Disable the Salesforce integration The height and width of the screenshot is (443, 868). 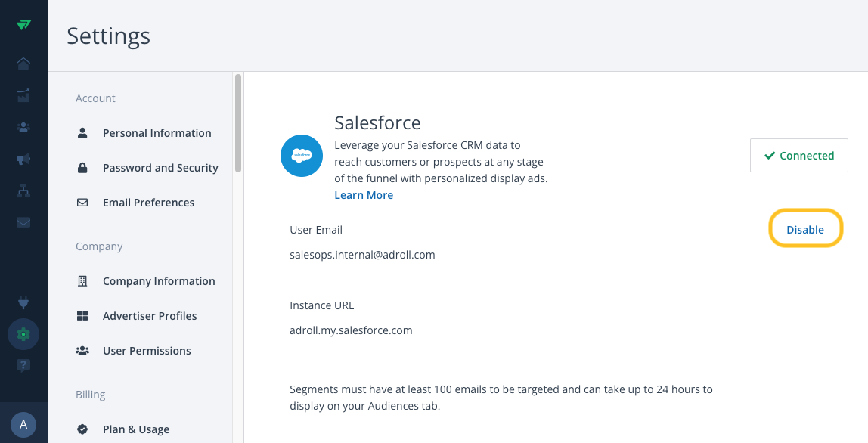click(805, 230)
